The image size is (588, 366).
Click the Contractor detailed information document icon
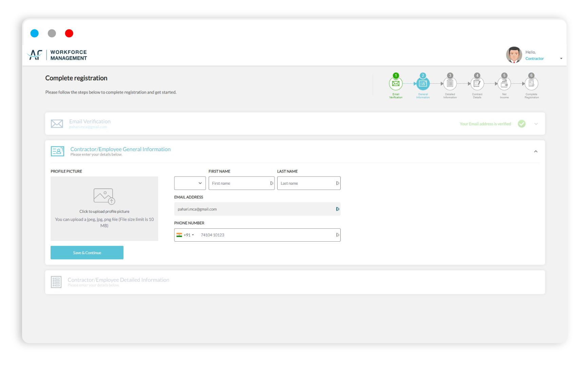pyautogui.click(x=56, y=282)
